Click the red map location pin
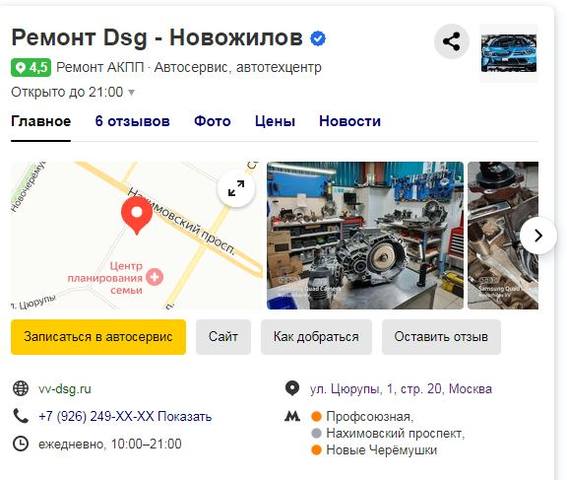Viewport: 567px width, 480px height. pyautogui.click(x=136, y=216)
